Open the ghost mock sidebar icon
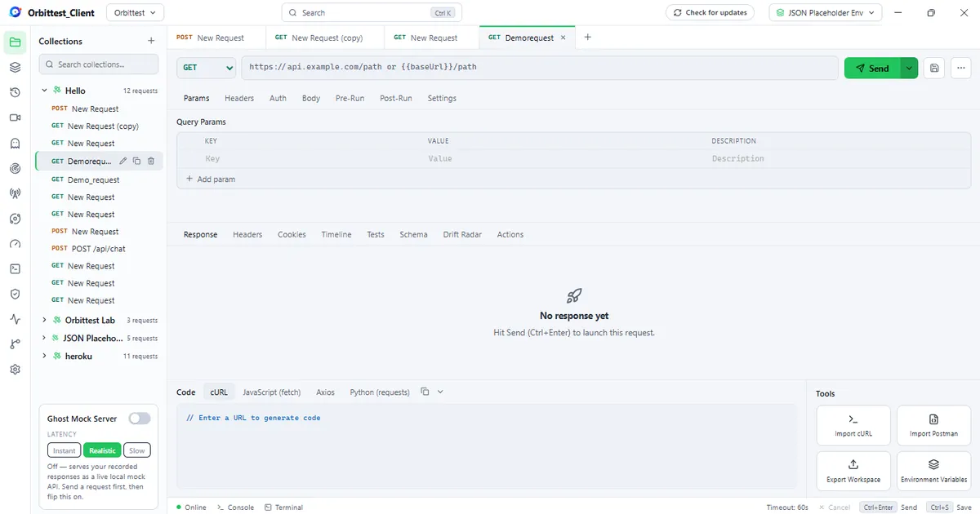 (15, 143)
